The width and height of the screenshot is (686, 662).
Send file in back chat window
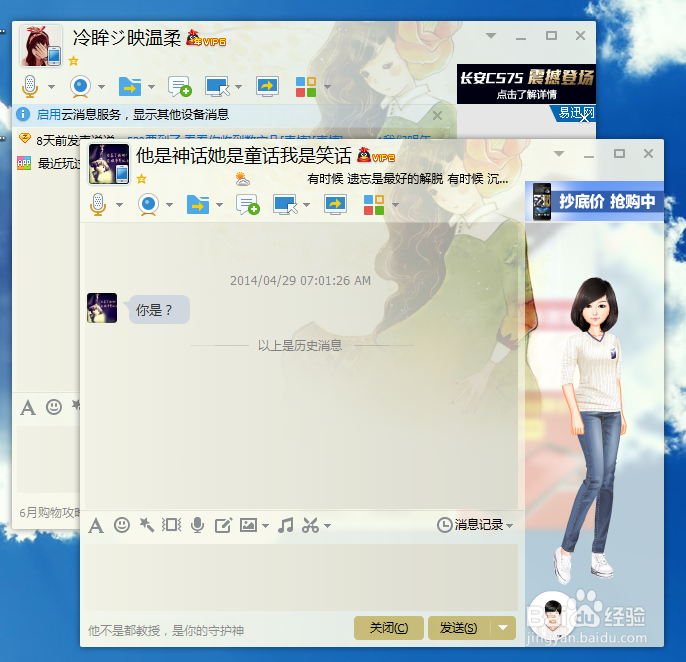pyautogui.click(x=130, y=86)
